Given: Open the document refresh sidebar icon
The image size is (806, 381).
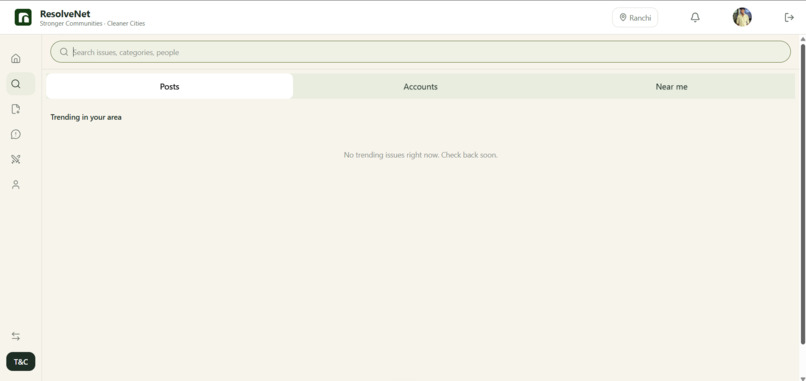Looking at the screenshot, I should point(16,109).
